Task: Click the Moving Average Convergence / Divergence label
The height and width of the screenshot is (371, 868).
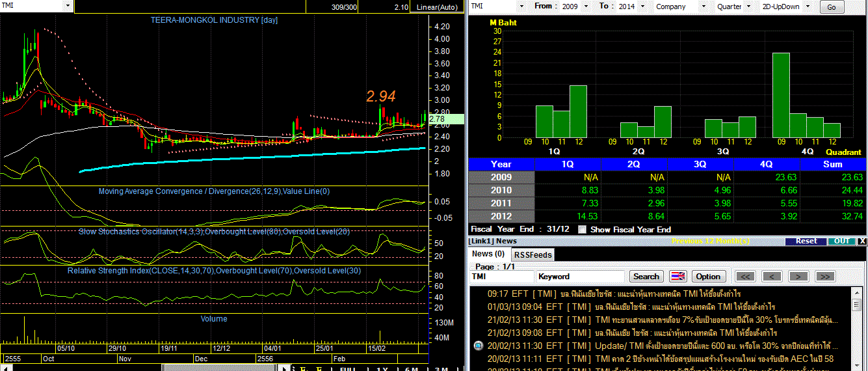Action: pos(214,191)
